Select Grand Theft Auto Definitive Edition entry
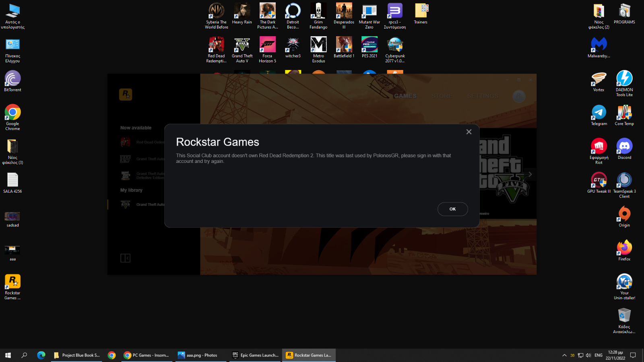The image size is (644, 362). pos(143,176)
